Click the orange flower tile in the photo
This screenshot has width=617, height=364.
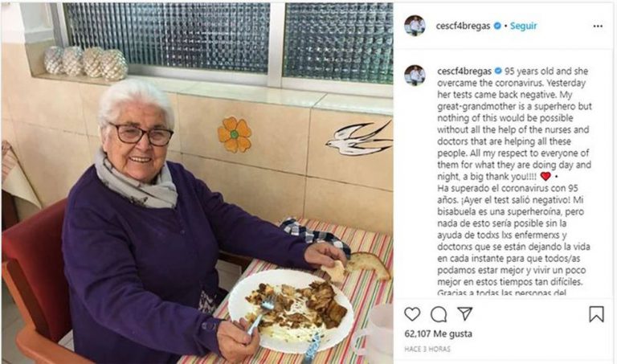(x=235, y=134)
